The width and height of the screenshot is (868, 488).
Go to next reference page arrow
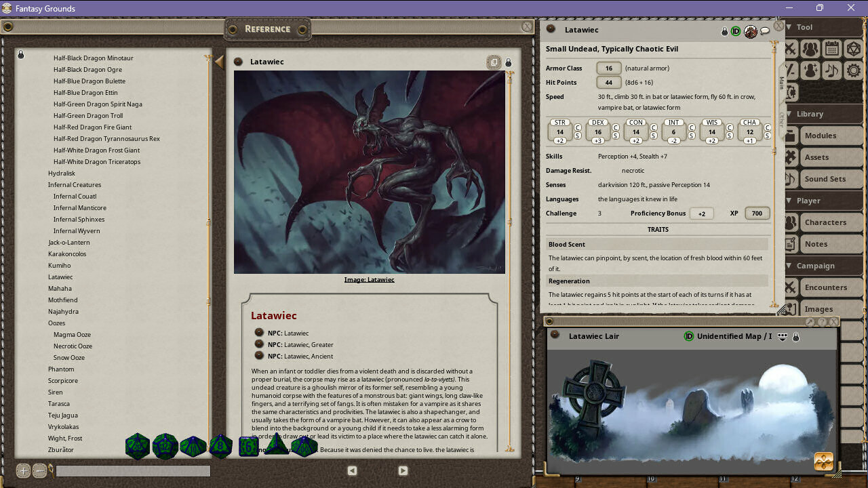(x=403, y=471)
